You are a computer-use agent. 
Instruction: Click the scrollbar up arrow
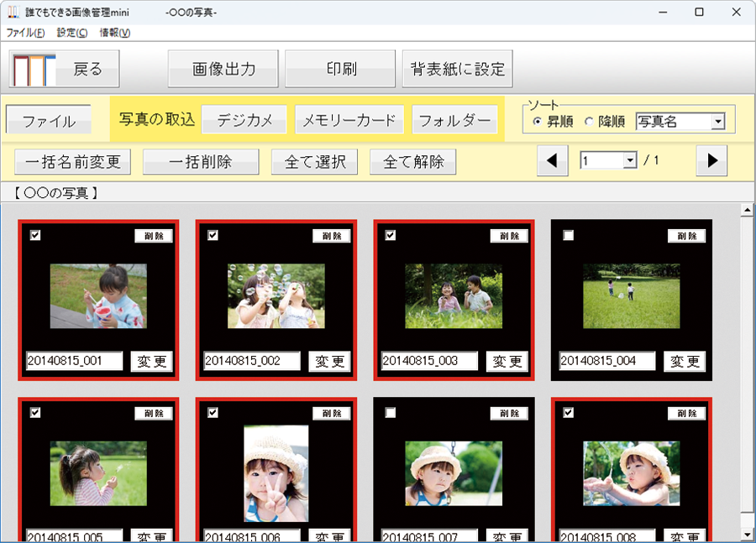[x=747, y=209]
